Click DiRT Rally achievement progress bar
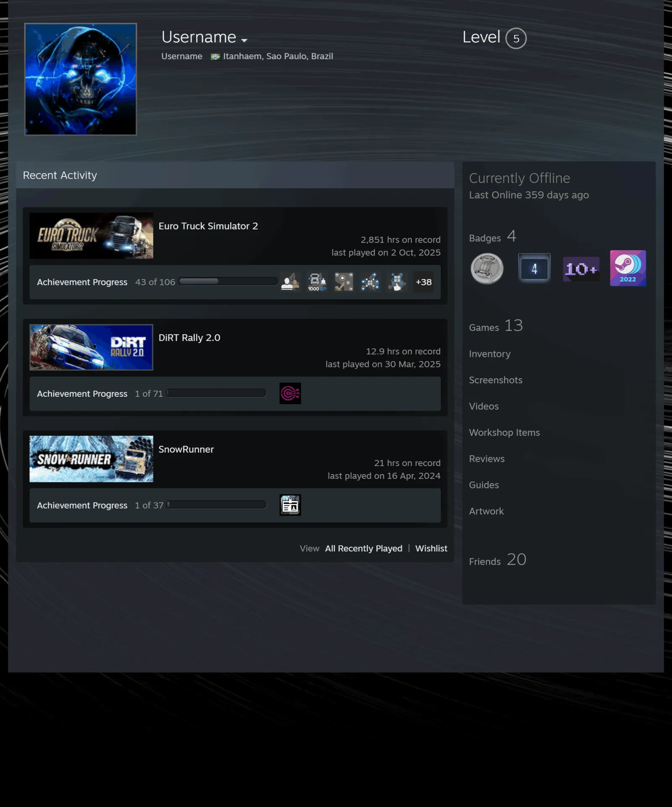The width and height of the screenshot is (672, 807). [216, 393]
